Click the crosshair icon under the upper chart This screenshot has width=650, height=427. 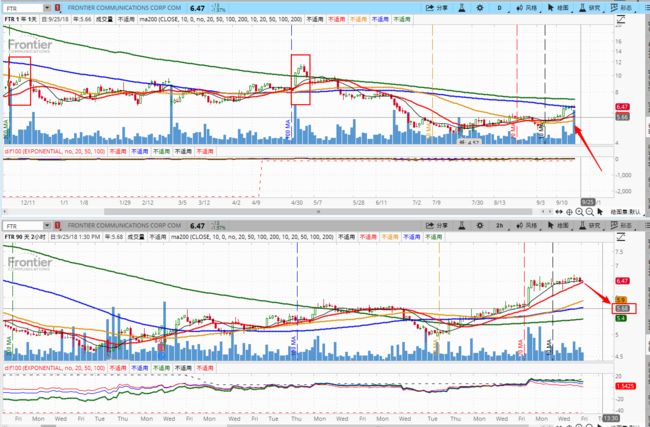[570, 212]
